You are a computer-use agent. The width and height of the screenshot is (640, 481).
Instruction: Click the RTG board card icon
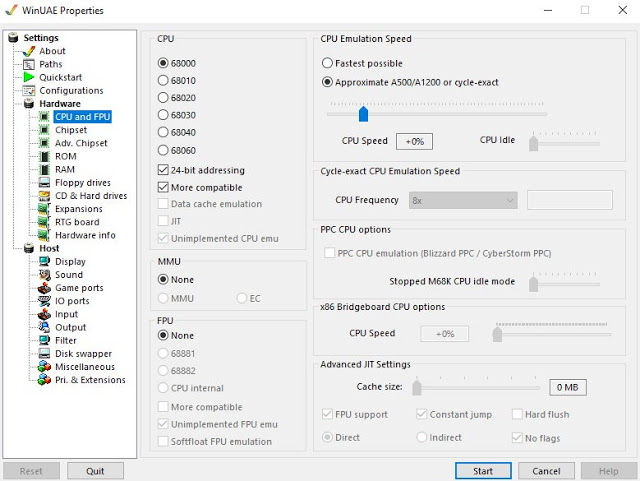coord(44,222)
